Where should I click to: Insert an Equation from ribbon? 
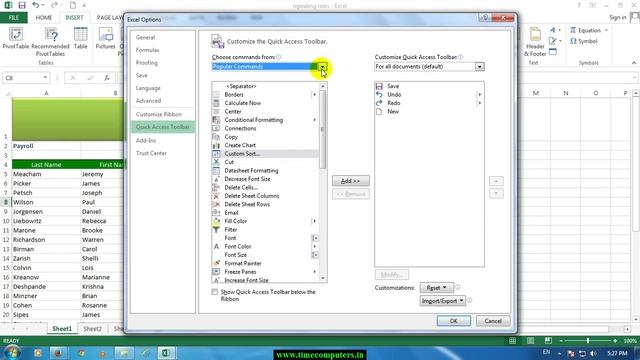tap(585, 31)
